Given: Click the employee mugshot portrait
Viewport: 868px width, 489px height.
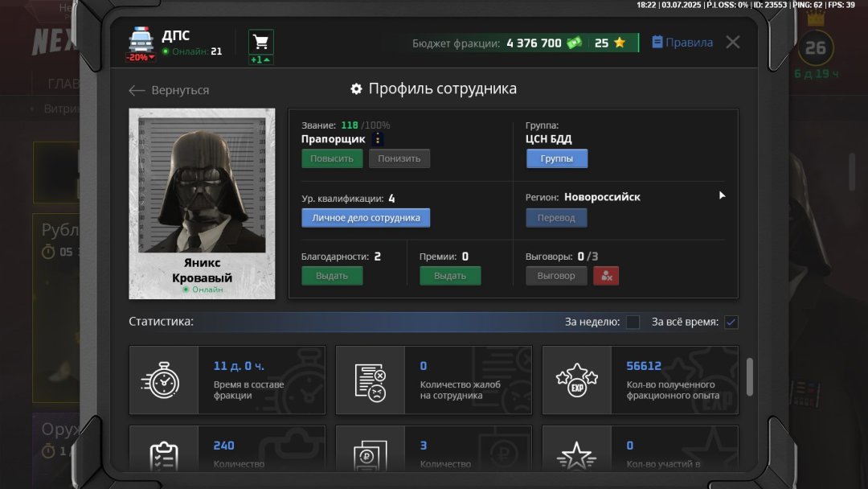Looking at the screenshot, I should point(202,185).
